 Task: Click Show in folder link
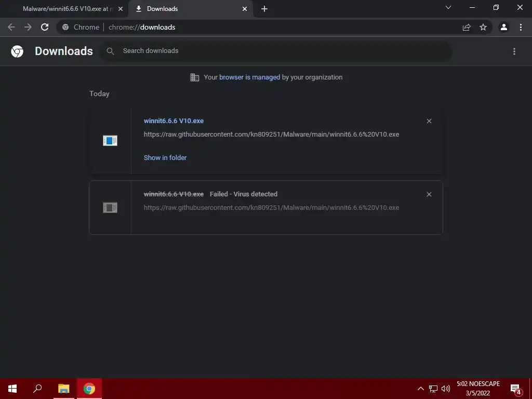point(165,158)
